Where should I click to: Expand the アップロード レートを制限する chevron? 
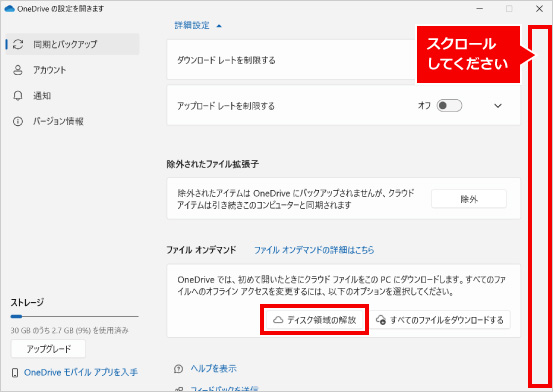click(498, 105)
